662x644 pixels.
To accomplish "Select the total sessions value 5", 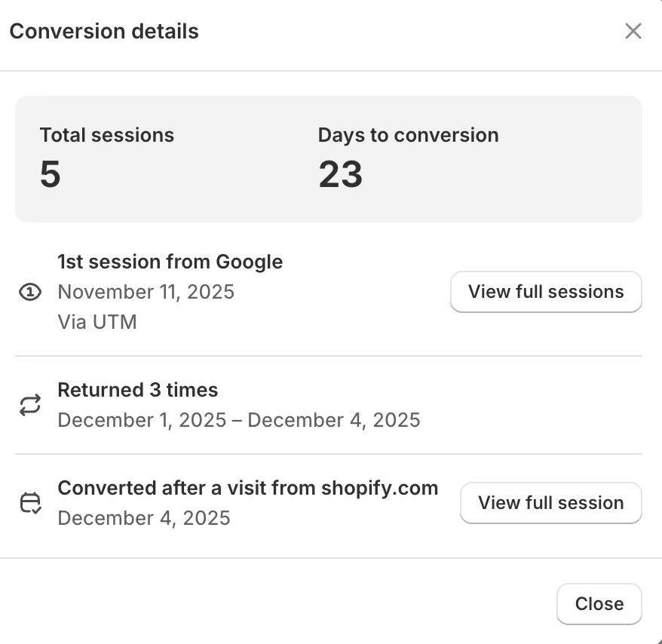I will pos(51,174).
